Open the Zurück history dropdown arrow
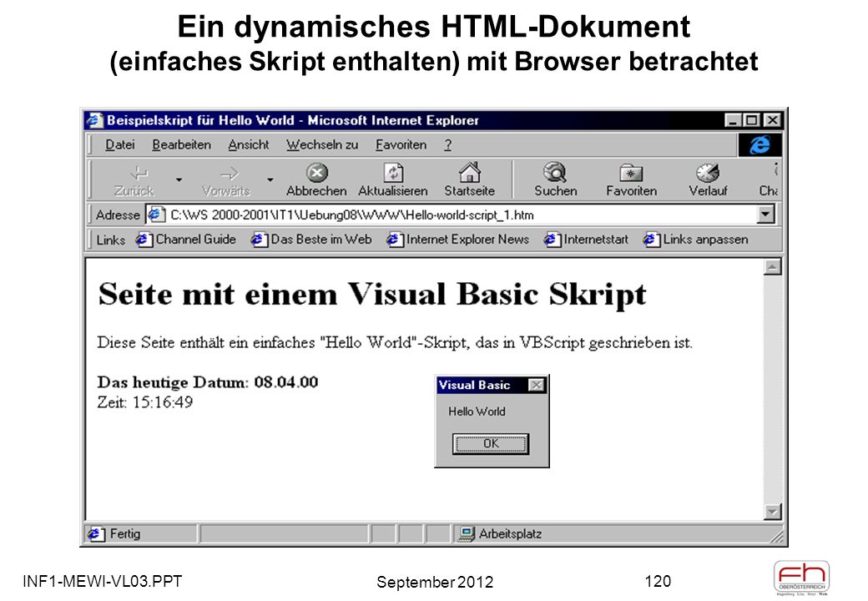The width and height of the screenshot is (868, 601). 179,179
